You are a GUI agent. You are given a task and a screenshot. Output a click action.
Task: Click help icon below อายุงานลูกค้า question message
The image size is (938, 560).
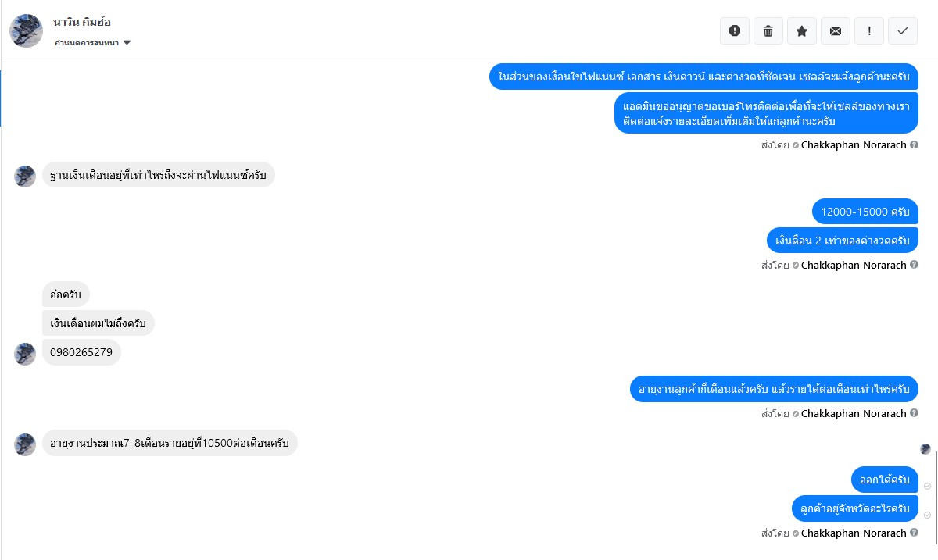pos(914,413)
